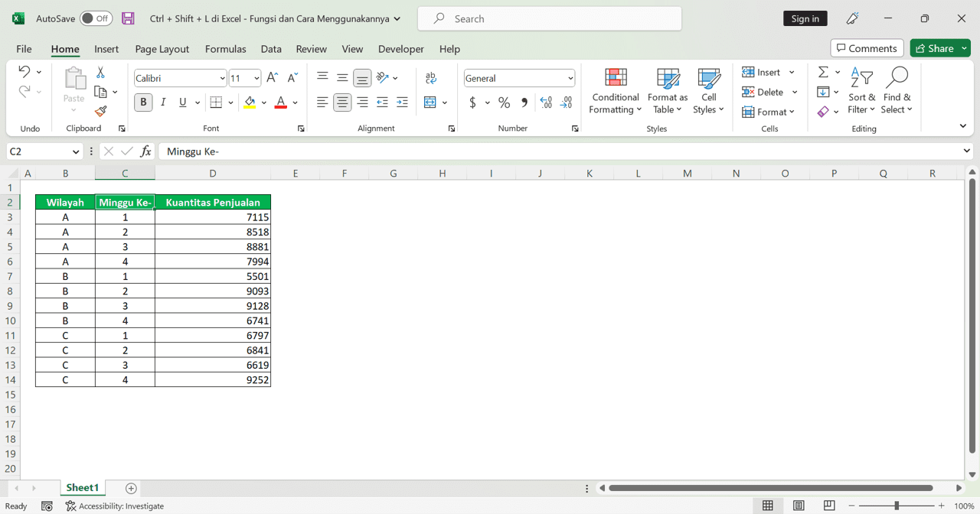Top align cell contents
The image size is (980, 514).
pyautogui.click(x=322, y=77)
